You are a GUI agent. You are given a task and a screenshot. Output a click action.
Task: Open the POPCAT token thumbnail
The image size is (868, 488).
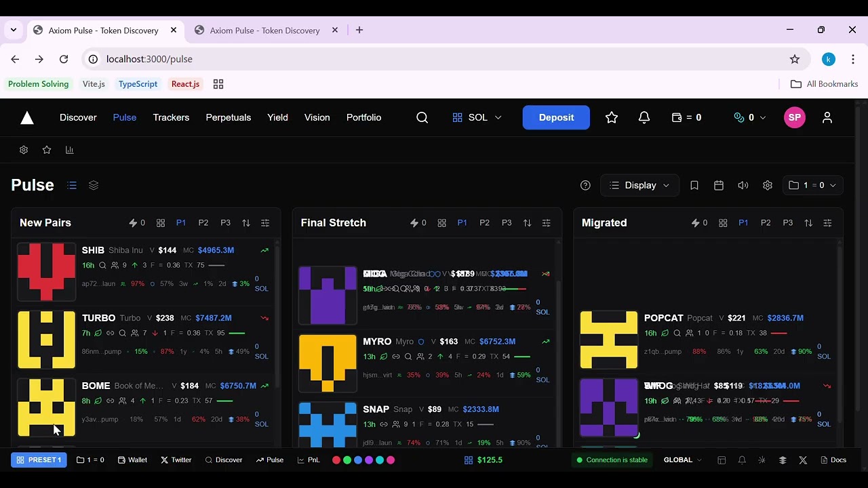pos(609,340)
